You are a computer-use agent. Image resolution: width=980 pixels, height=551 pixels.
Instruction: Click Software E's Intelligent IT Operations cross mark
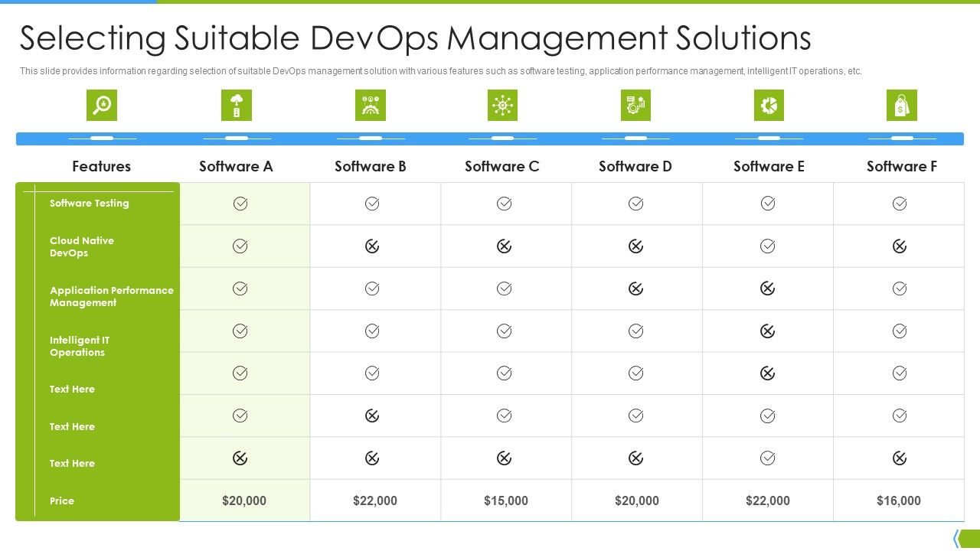tap(768, 331)
